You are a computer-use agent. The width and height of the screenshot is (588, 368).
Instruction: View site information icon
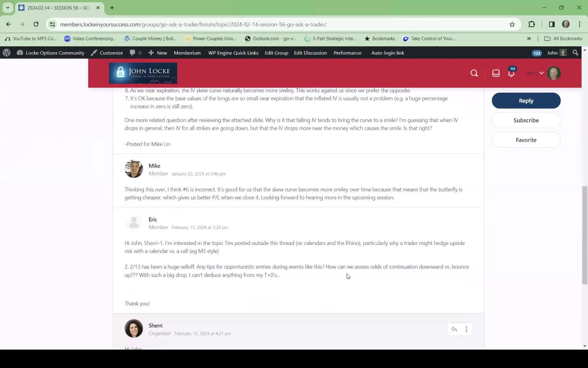[52, 24]
